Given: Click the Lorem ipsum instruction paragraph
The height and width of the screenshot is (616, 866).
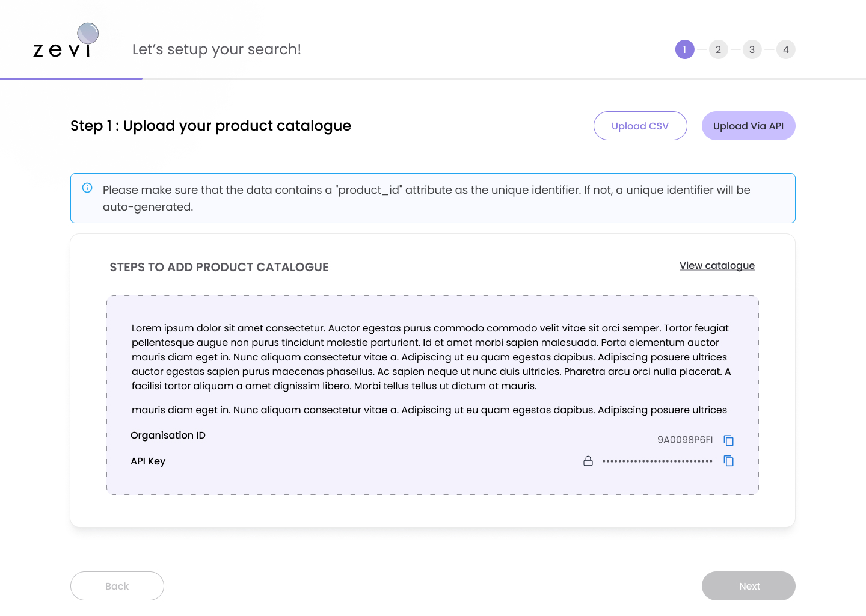Looking at the screenshot, I should [431, 357].
